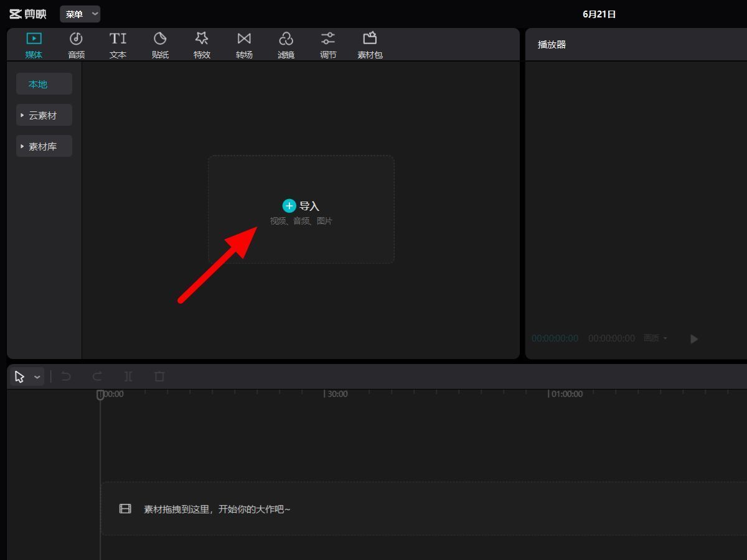Open the 素材包 (Material pack) panel
Image resolution: width=747 pixels, height=560 pixels.
point(370,45)
